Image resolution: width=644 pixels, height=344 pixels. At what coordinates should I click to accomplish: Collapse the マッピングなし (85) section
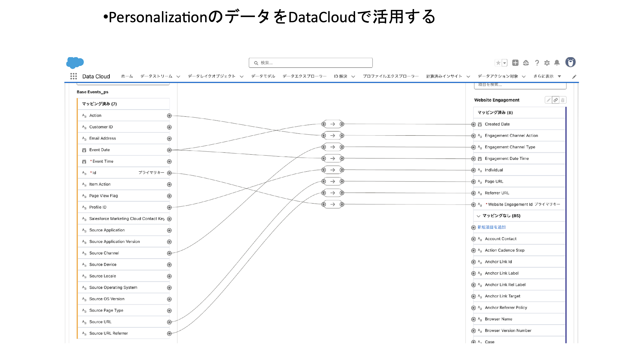coord(479,216)
